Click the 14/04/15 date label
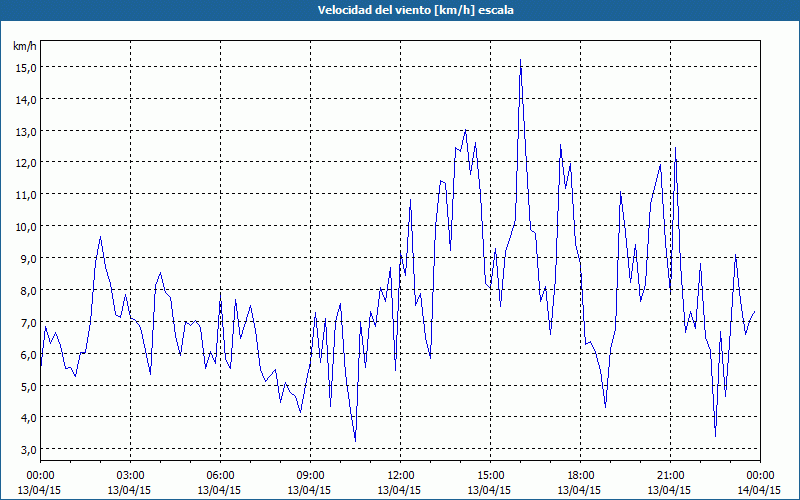 (759, 490)
